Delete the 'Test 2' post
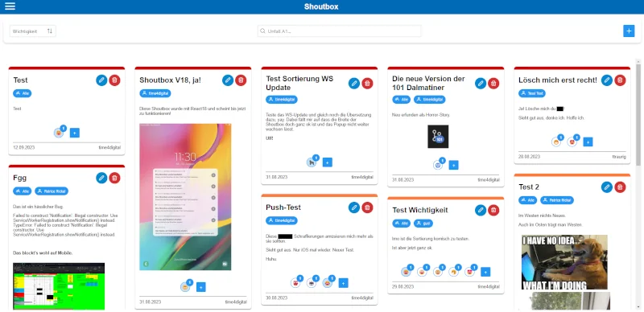 [x=620, y=187]
